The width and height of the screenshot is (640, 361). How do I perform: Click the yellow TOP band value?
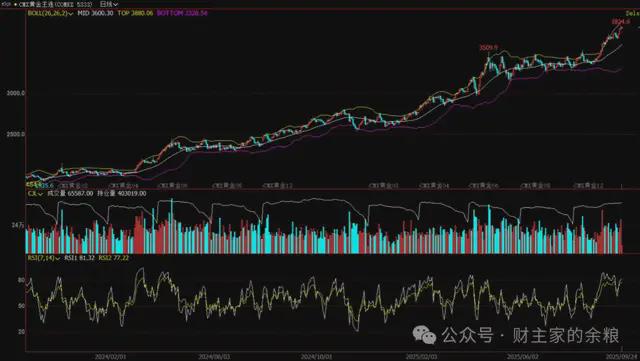pos(136,13)
